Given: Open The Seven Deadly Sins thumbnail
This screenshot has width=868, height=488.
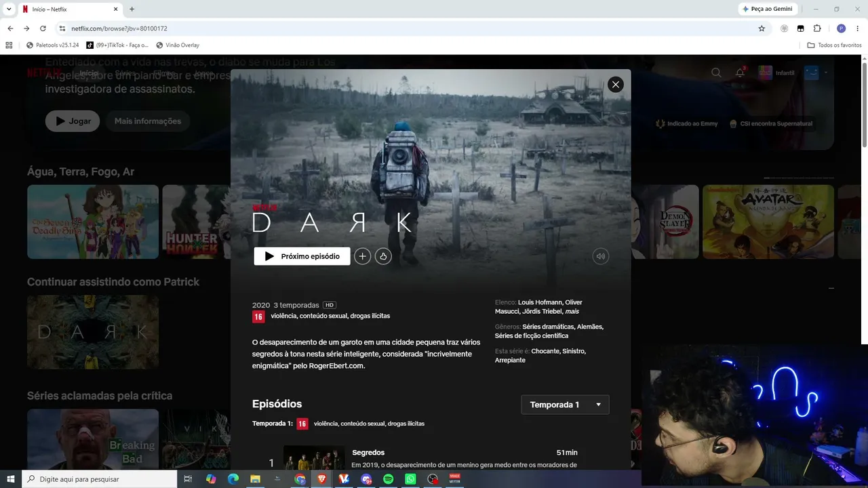Looking at the screenshot, I should pyautogui.click(x=93, y=222).
